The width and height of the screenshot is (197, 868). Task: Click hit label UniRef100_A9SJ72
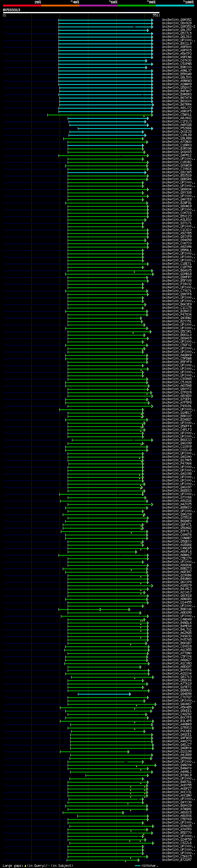(177, 108)
